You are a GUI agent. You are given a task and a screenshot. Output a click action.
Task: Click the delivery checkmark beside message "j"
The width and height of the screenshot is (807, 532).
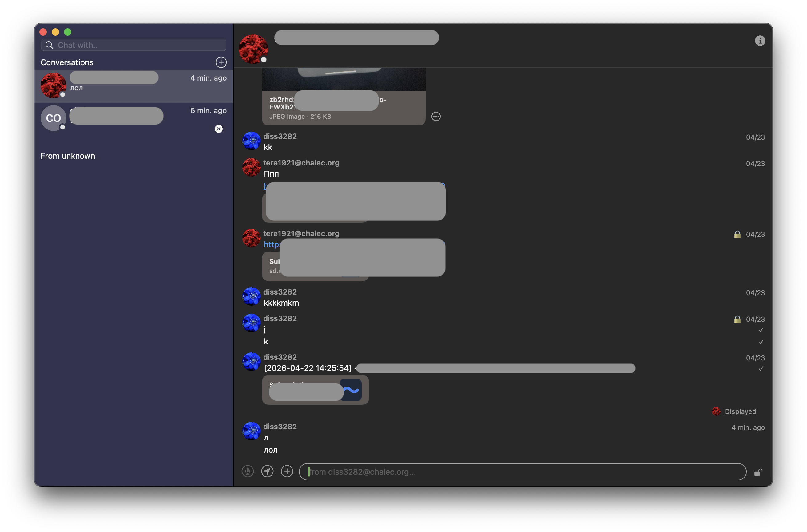pos(761,330)
